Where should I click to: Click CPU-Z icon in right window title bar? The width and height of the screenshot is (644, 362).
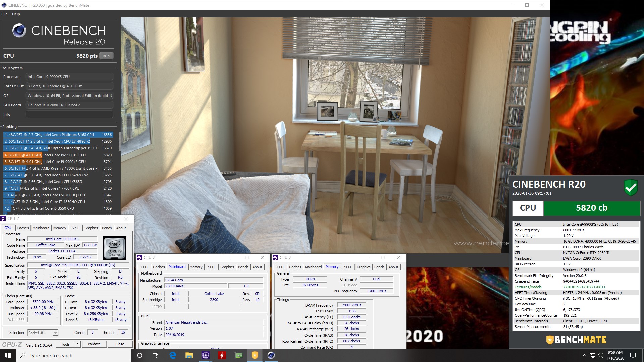click(276, 258)
